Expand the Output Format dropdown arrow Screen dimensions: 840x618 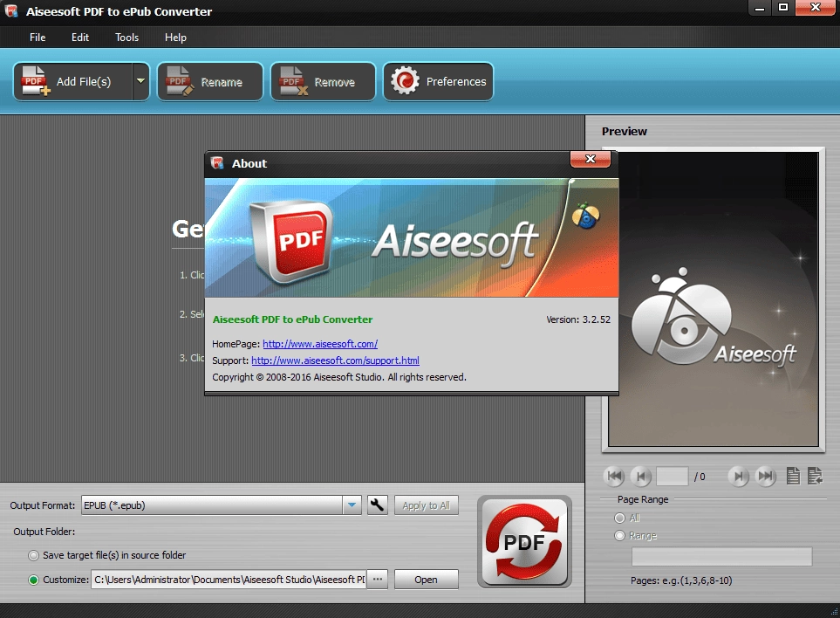(352, 505)
